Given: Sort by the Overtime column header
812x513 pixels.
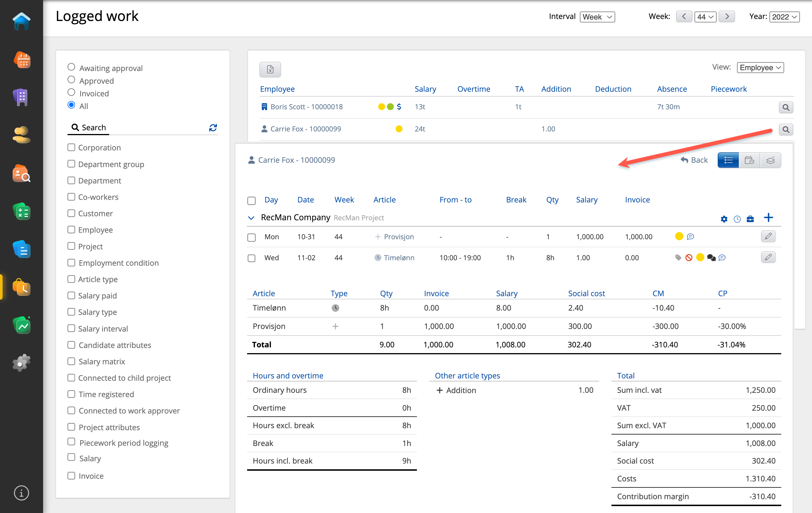Looking at the screenshot, I should (474, 89).
